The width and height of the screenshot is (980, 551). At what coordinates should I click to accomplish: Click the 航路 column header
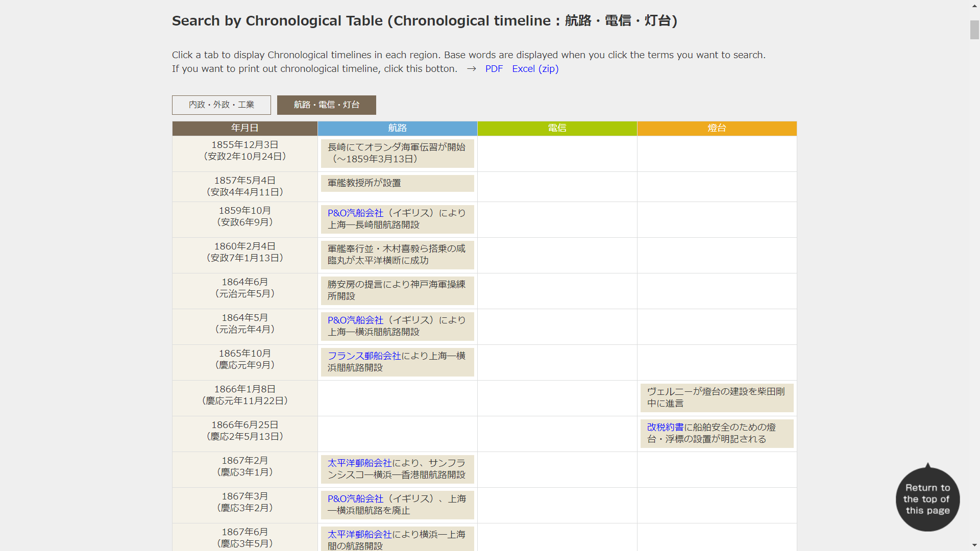(x=398, y=128)
